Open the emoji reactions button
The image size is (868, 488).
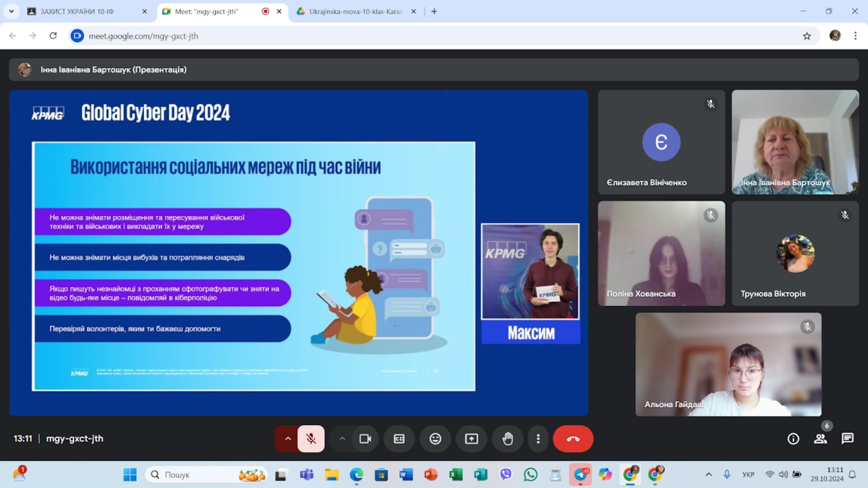click(435, 439)
